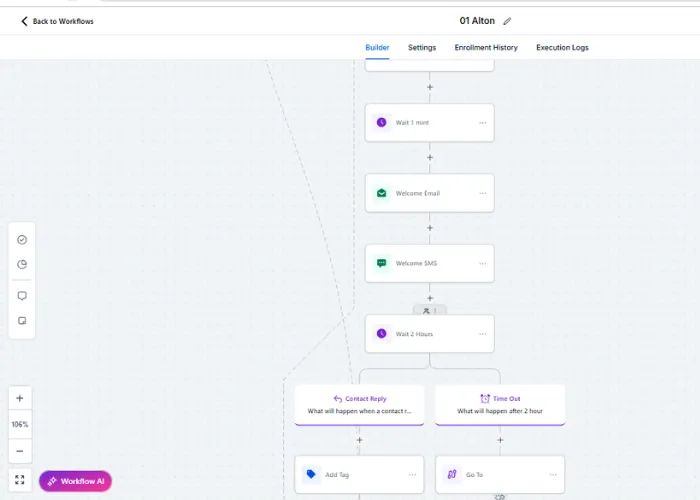The height and width of the screenshot is (500, 700).
Task: Select the Time Out branch card
Action: tap(500, 405)
